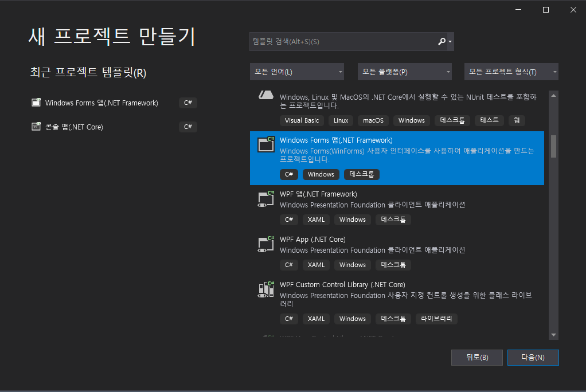Click the 라이브러리 tag under WPF Custom Control Library
The height and width of the screenshot is (392, 586).
436,319
